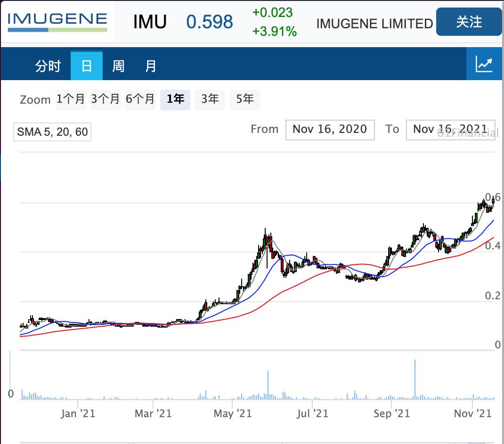Set zoom range to 1个月

pyautogui.click(x=71, y=99)
